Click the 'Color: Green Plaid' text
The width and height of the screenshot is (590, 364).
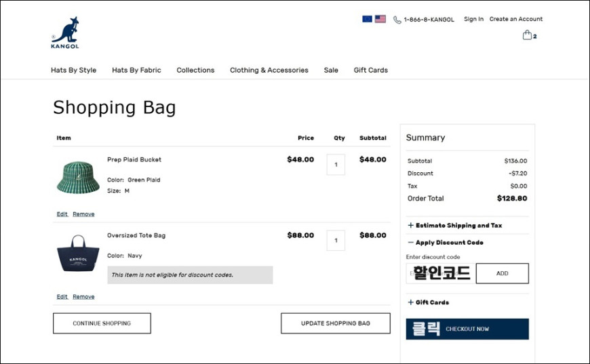(x=134, y=180)
